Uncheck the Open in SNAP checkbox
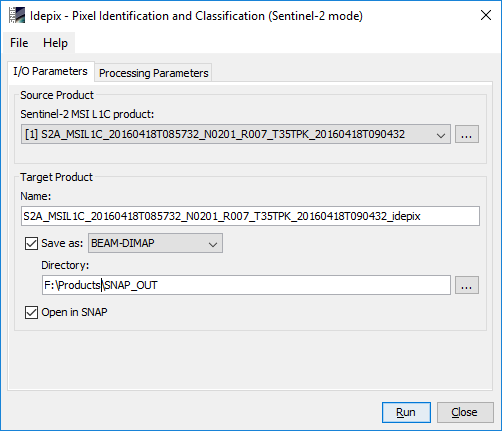Screen dimensions: 502x431 pyautogui.click(x=31, y=312)
